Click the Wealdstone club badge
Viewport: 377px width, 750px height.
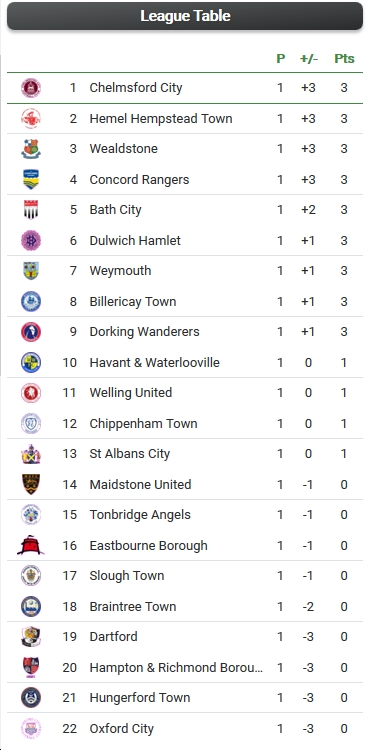[x=31, y=149]
